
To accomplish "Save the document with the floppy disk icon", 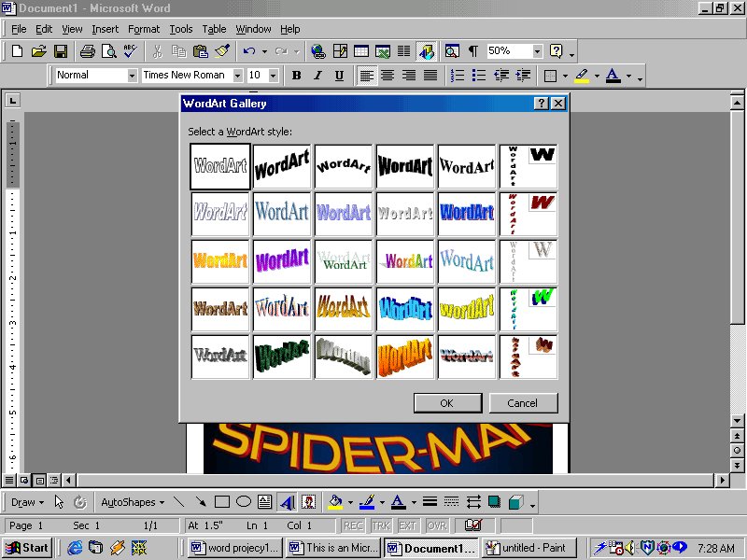I will tap(61, 51).
